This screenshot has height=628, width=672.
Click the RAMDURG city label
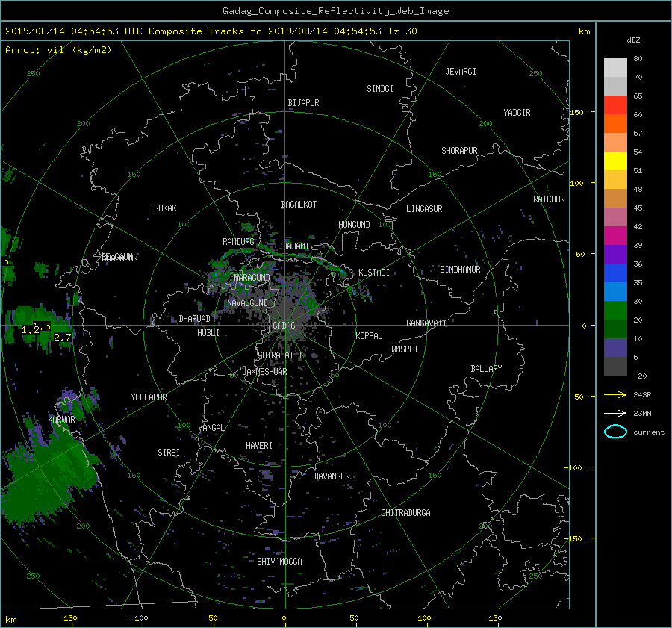click(238, 242)
